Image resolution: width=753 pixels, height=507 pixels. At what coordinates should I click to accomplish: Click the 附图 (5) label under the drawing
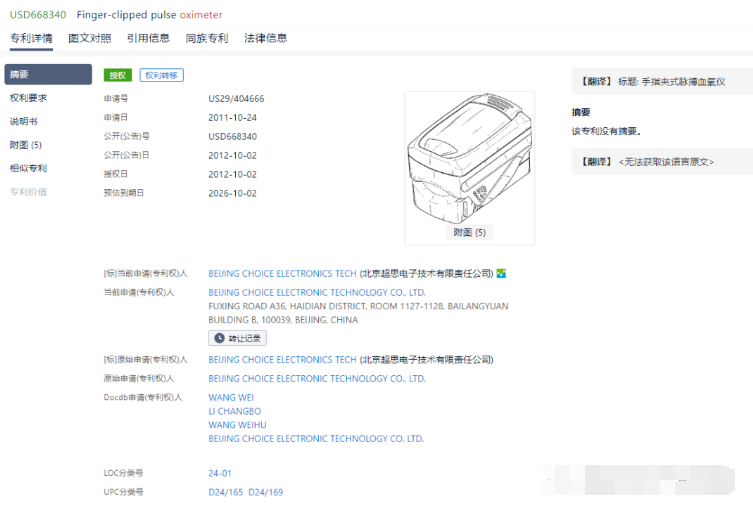pyautogui.click(x=469, y=232)
